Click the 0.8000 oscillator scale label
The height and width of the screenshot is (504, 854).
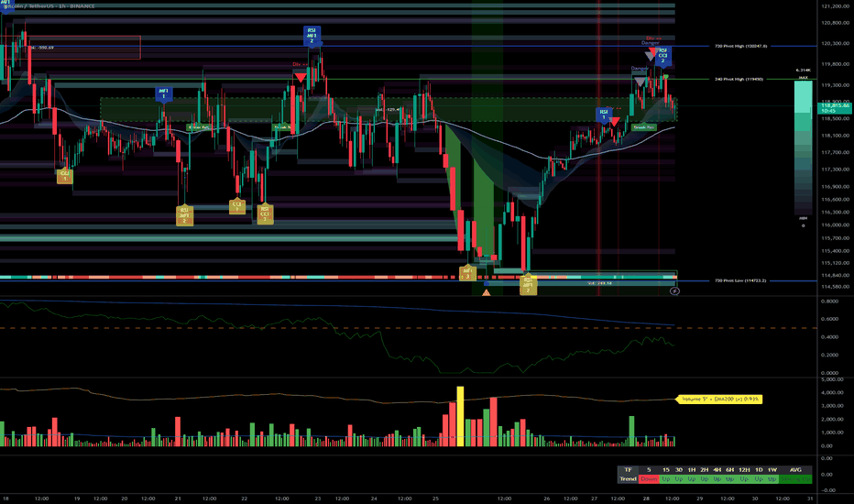(829, 301)
